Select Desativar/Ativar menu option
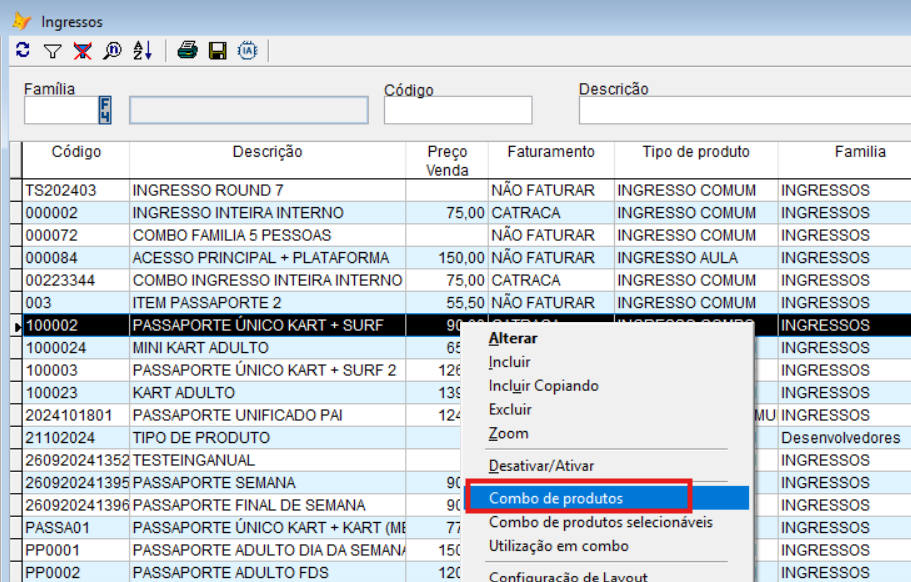This screenshot has width=911, height=582. tap(541, 466)
